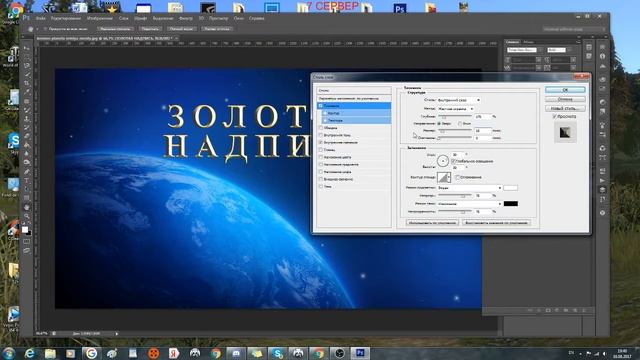Screen dimensions: 640x360
Task: Open the Изображение menu
Action: click(100, 18)
